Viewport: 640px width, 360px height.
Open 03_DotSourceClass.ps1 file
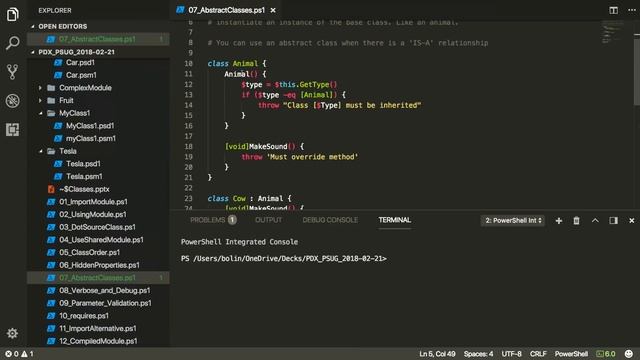pyautogui.click(x=97, y=227)
